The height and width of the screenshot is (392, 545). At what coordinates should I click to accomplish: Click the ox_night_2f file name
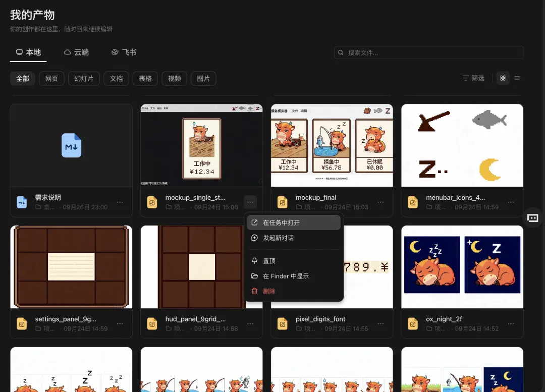444,319
